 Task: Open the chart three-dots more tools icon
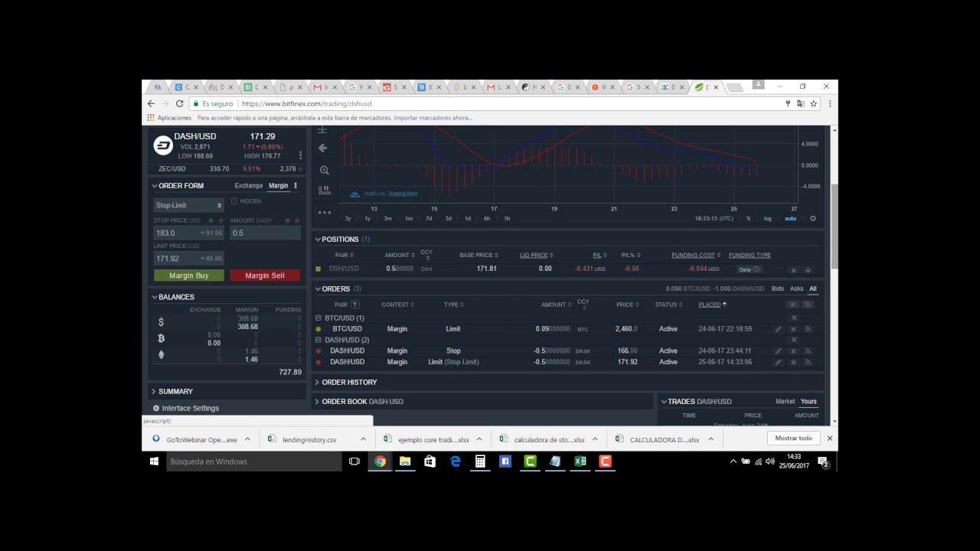(324, 212)
